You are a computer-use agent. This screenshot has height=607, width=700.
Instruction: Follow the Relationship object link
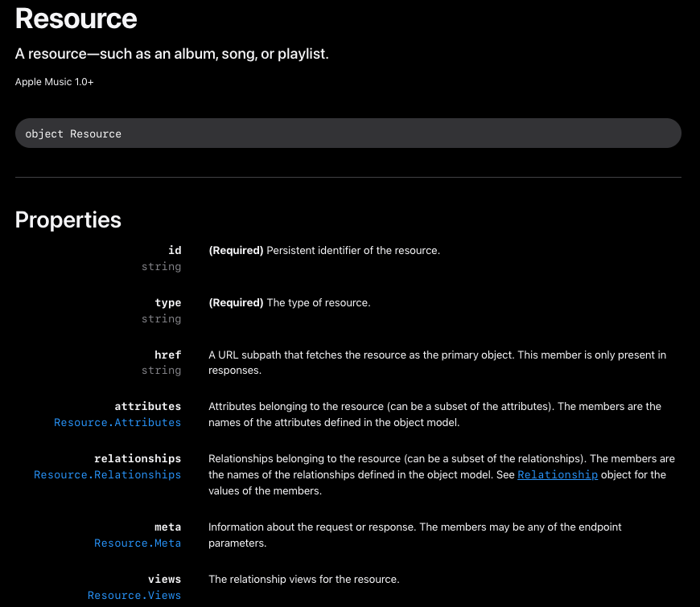coord(557,474)
